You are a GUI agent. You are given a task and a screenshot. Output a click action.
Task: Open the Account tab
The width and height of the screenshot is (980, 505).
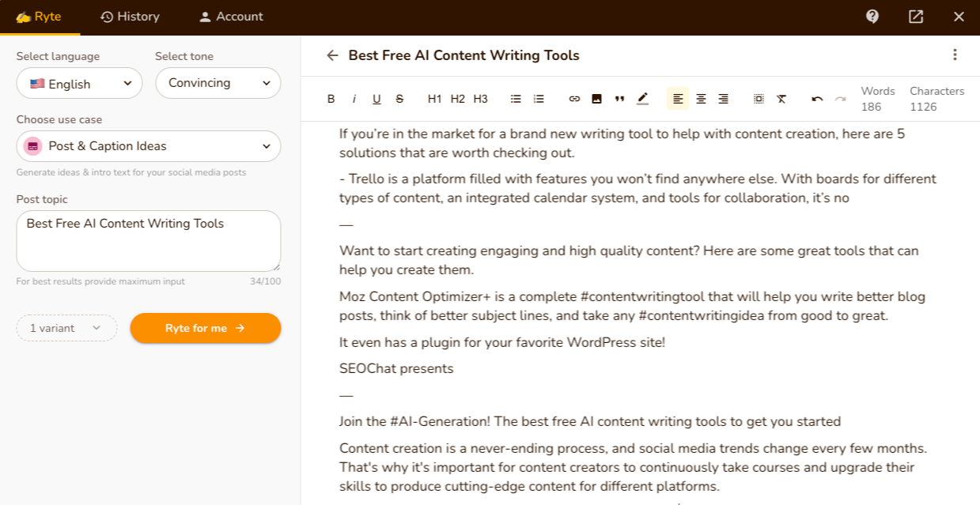[x=231, y=17]
